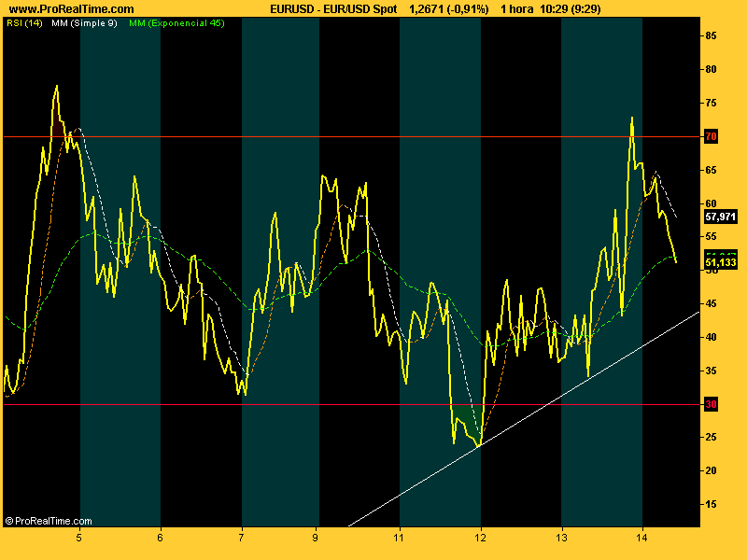Click the 45 scale value on axis

coord(711,304)
